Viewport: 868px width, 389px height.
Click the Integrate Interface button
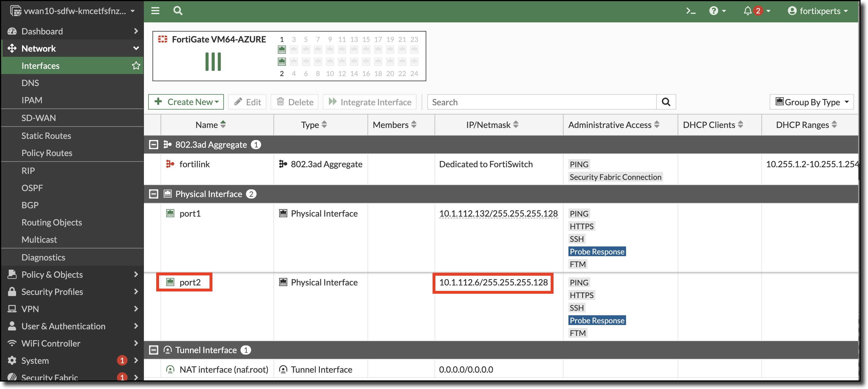point(370,102)
